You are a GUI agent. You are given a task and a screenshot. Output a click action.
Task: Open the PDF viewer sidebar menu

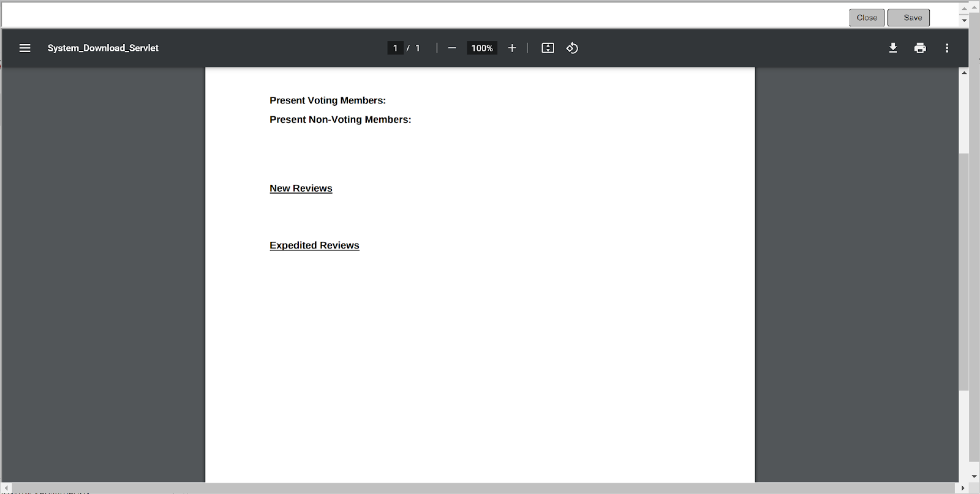tap(24, 48)
